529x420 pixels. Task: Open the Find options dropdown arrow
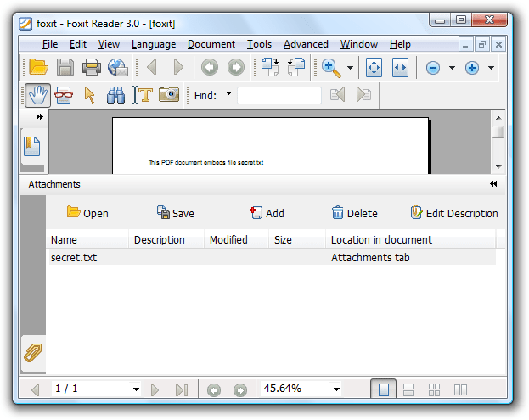pos(228,94)
